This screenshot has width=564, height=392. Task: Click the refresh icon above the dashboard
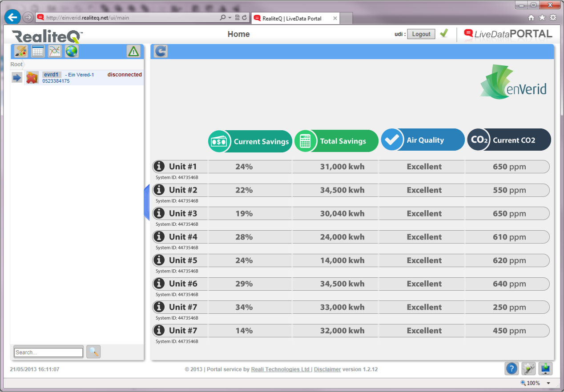coord(161,51)
